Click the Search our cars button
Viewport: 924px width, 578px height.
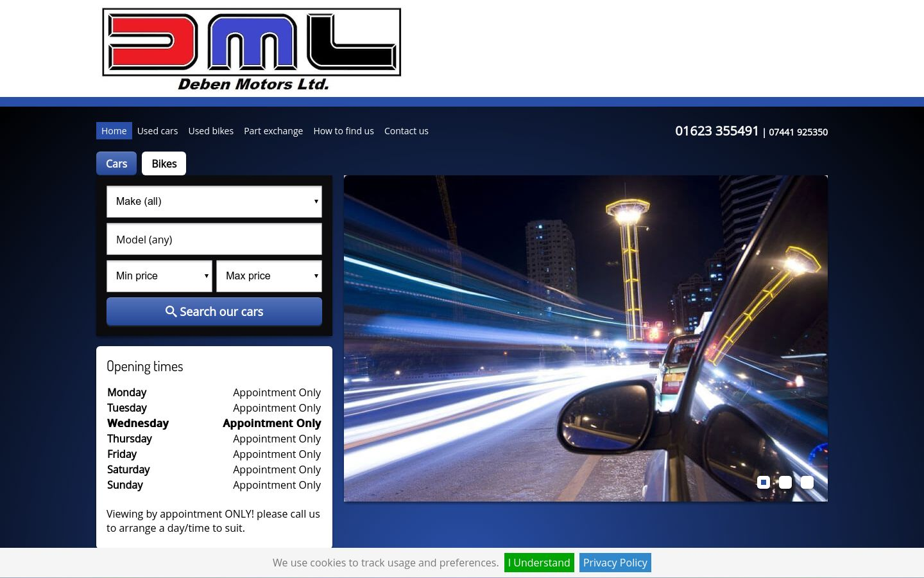(x=214, y=311)
